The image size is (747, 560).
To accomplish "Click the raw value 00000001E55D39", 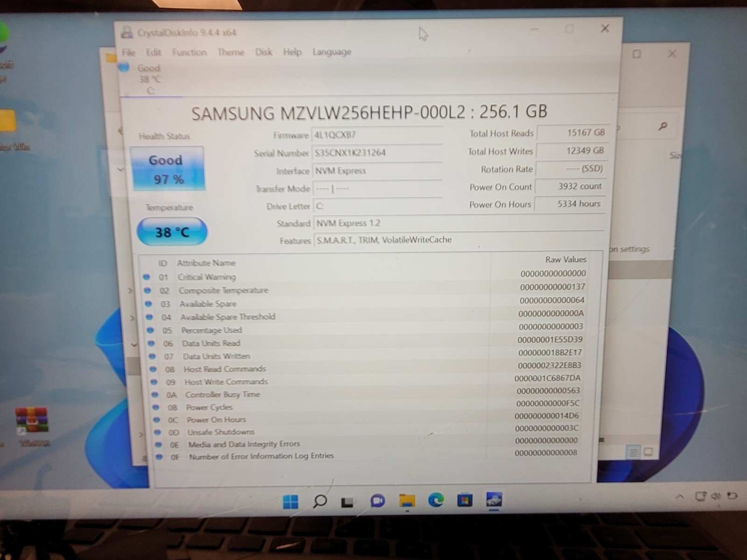I will pyautogui.click(x=550, y=339).
